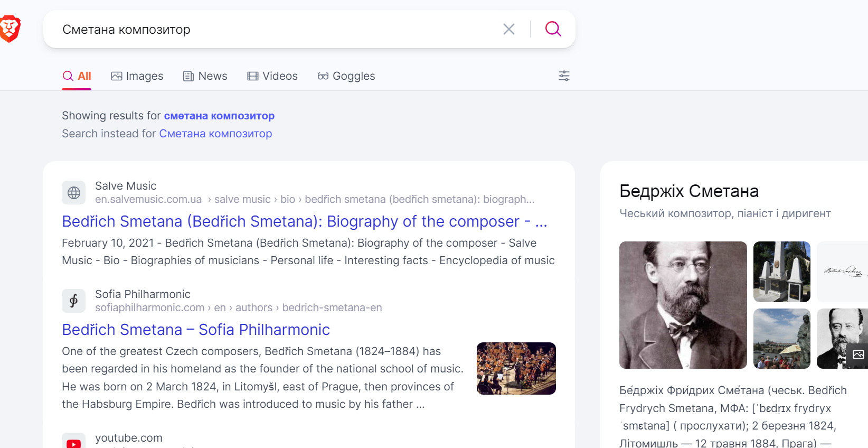This screenshot has height=448, width=868.
Task: Open large Smetana portrait photo
Action: tap(683, 305)
